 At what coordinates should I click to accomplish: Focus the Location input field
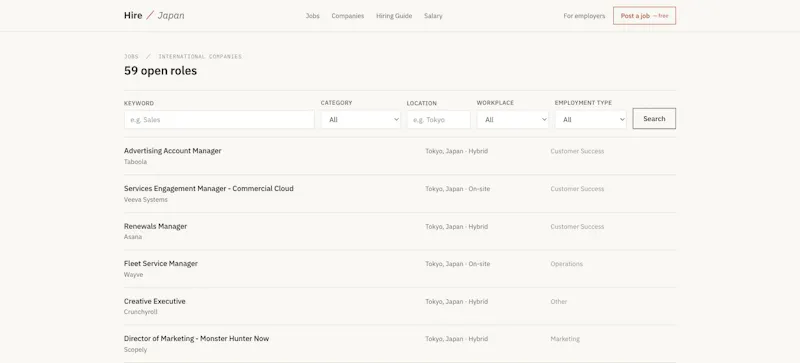point(438,120)
